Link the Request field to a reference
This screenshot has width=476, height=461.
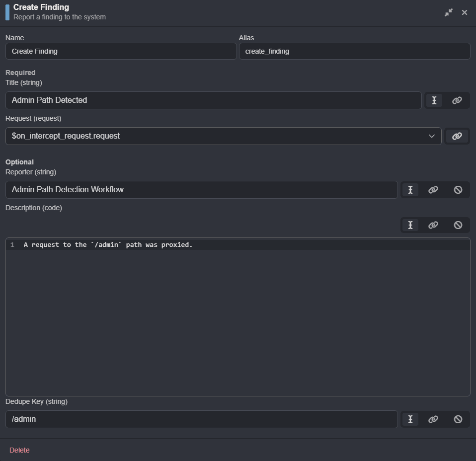pyautogui.click(x=457, y=136)
